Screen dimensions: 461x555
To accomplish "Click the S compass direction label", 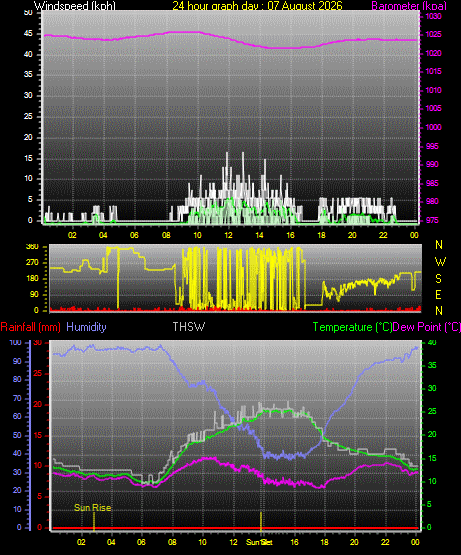I will (x=438, y=279).
